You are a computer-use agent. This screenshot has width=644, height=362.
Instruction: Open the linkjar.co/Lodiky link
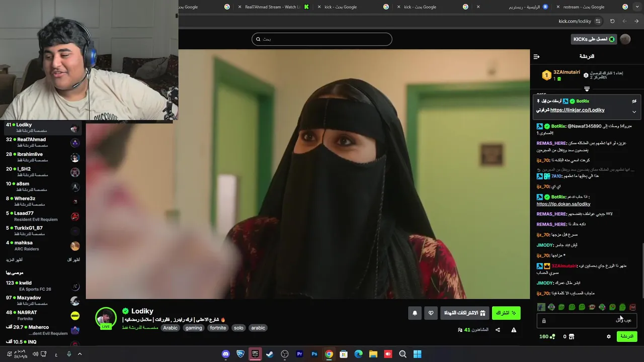pyautogui.click(x=577, y=110)
